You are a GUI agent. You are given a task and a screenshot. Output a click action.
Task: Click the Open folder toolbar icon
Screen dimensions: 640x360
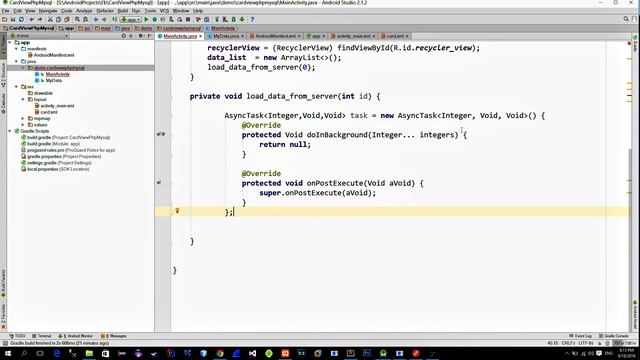click(x=4, y=19)
